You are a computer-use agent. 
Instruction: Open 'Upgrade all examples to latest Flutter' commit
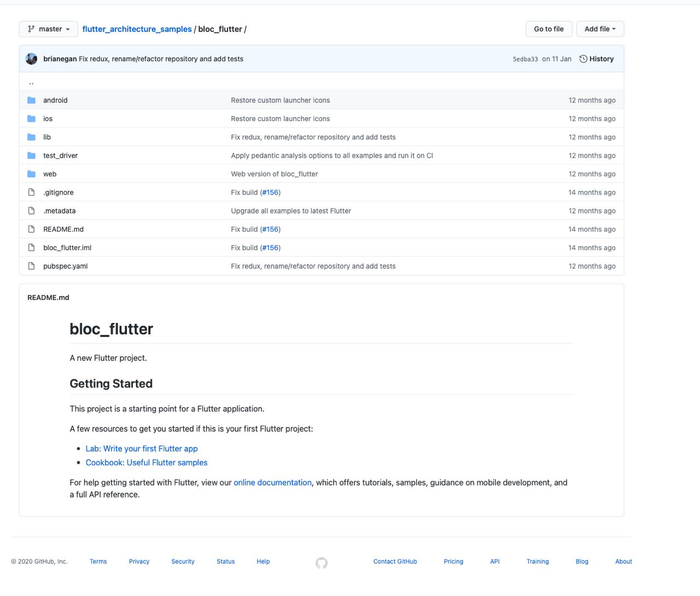[x=291, y=211]
